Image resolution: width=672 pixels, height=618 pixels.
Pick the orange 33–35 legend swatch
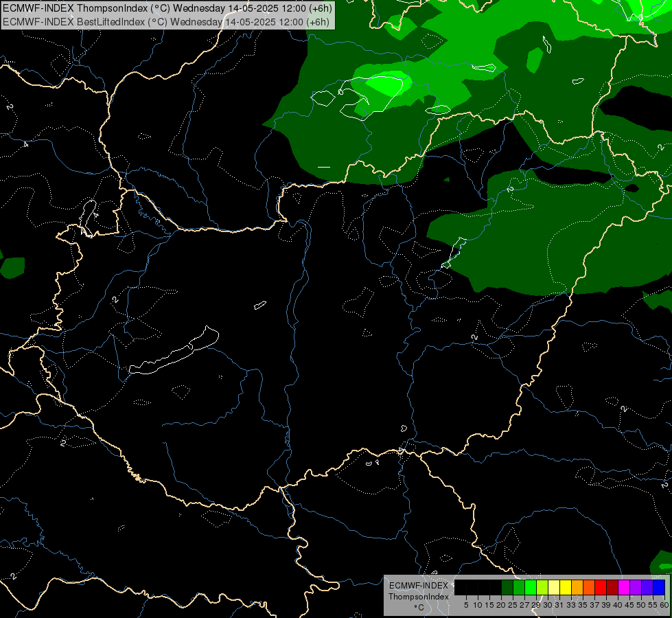(577, 587)
